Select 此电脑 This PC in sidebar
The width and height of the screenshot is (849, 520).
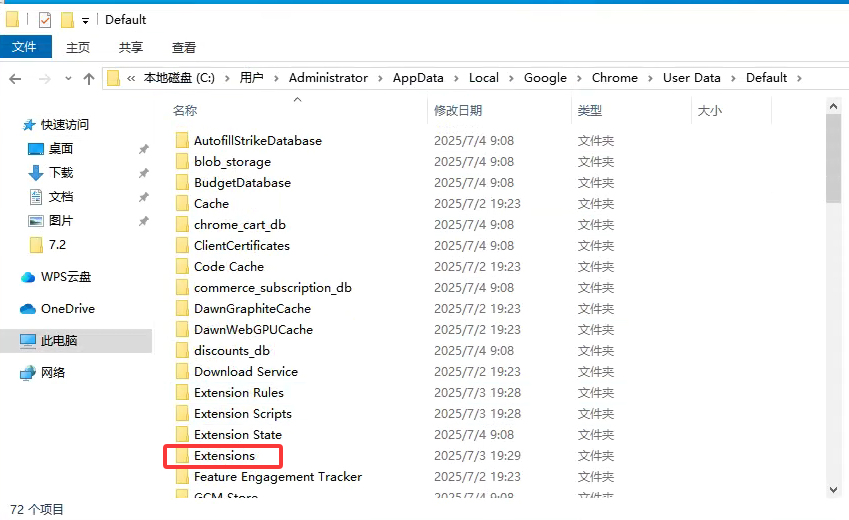click(58, 341)
